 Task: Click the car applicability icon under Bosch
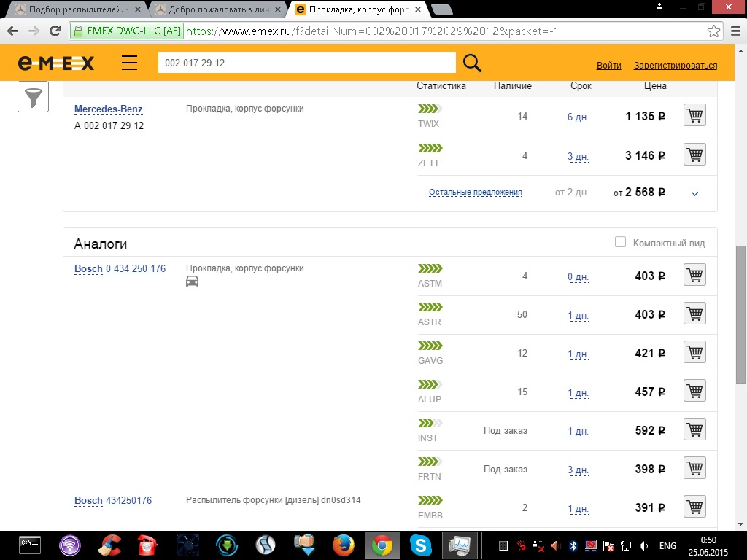192,281
